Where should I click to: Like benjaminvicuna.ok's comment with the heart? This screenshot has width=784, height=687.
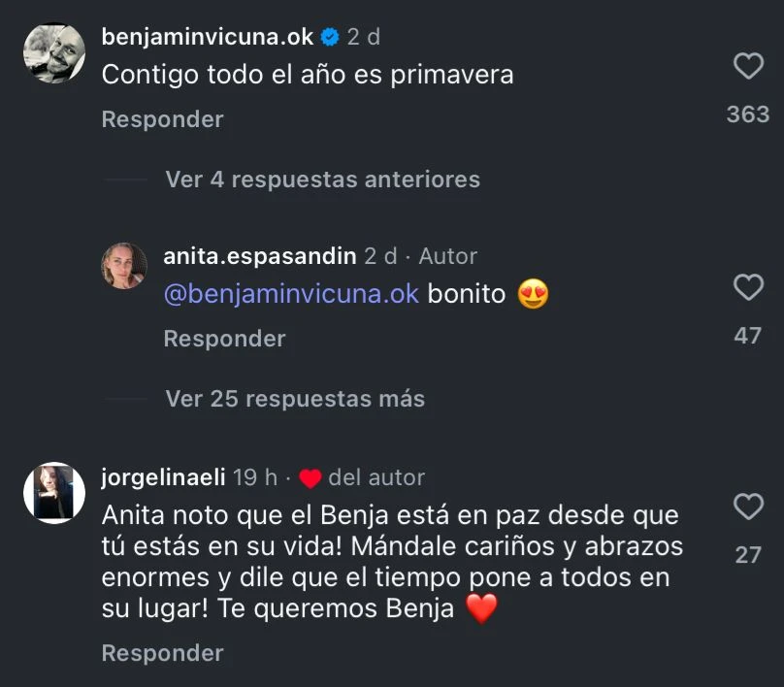coord(748,66)
